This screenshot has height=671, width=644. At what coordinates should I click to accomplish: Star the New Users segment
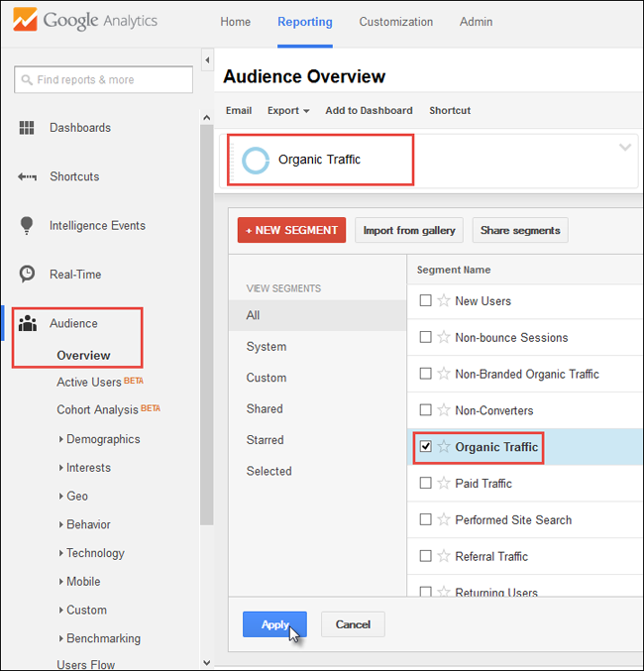point(444,301)
